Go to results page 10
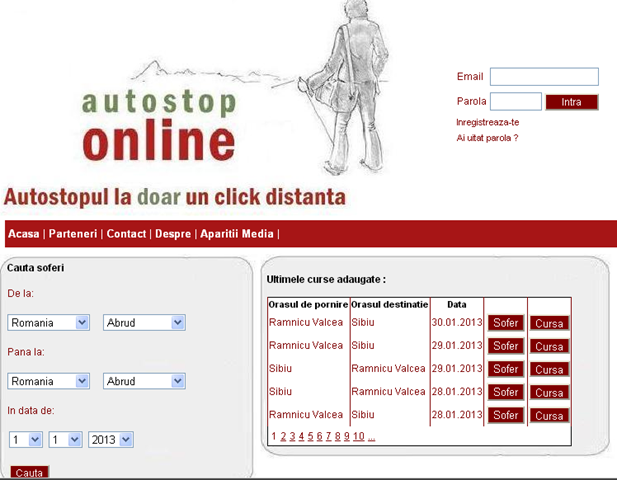Image resolution: width=617 pixels, height=480 pixels. [x=358, y=436]
